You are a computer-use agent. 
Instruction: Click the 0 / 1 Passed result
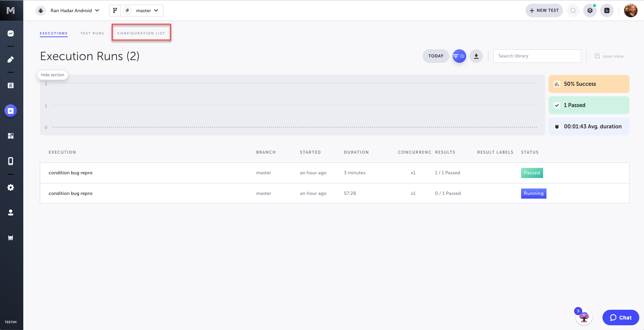[x=448, y=194]
